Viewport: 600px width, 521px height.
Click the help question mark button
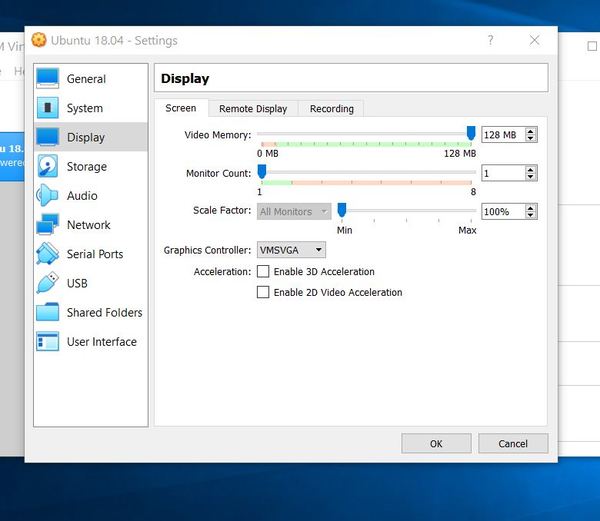pyautogui.click(x=491, y=40)
